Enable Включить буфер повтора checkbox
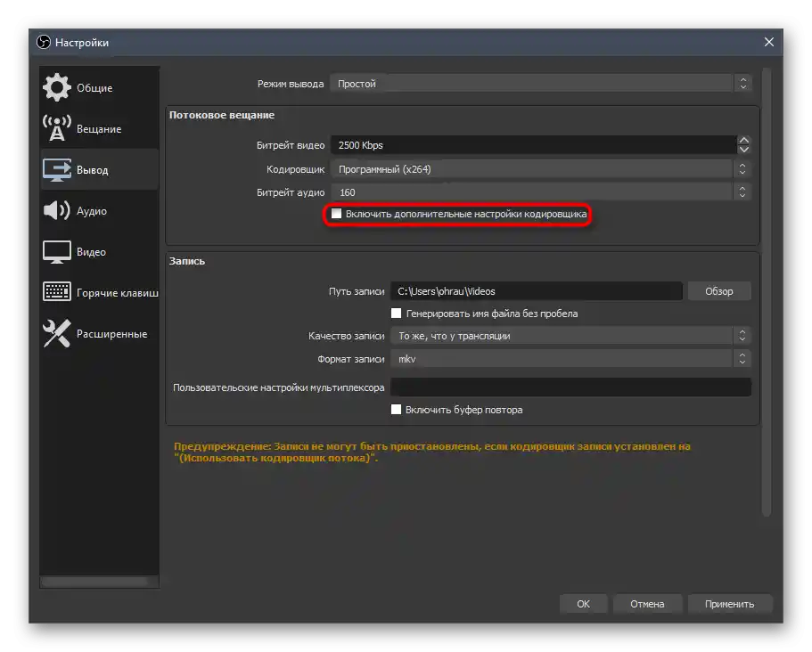The width and height of the screenshot is (812, 652). click(x=396, y=410)
